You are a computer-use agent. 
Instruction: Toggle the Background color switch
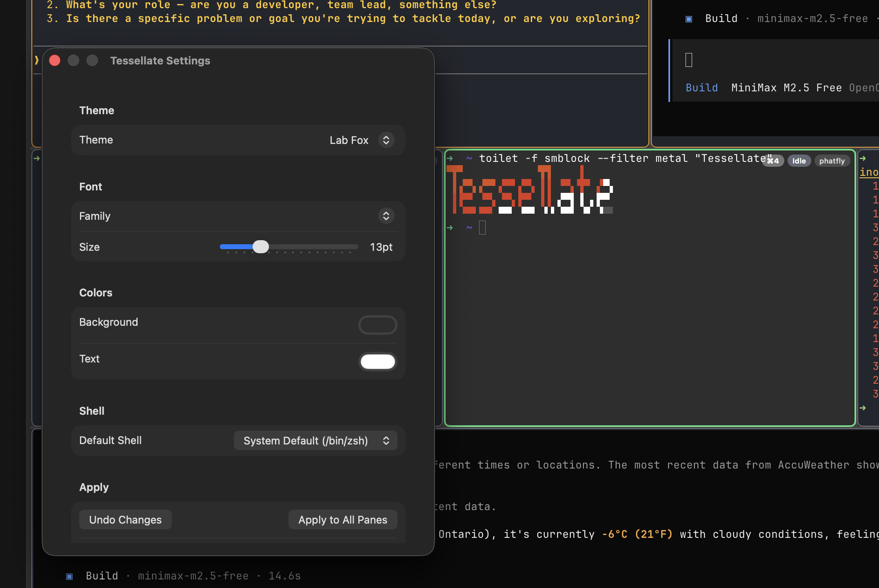click(x=377, y=325)
